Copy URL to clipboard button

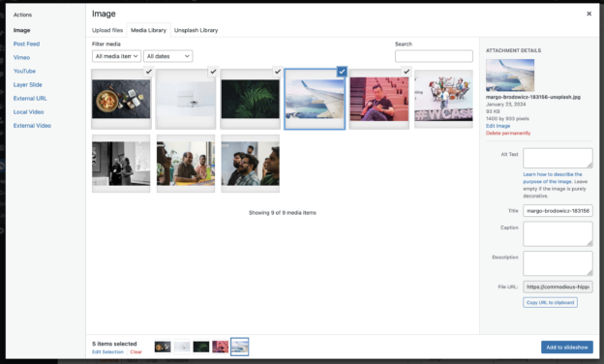click(550, 302)
